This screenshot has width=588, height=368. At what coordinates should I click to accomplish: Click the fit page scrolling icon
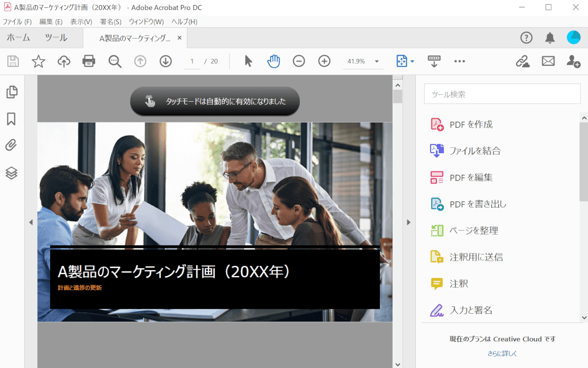point(402,61)
